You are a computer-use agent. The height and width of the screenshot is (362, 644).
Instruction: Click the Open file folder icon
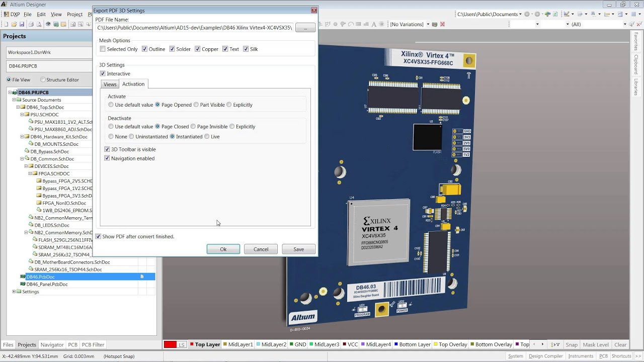pos(14,24)
